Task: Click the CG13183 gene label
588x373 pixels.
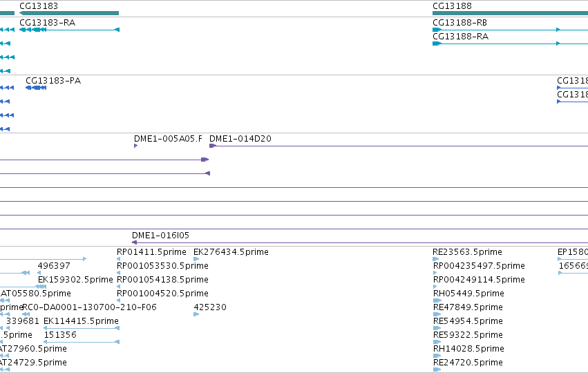Action: pyautogui.click(x=39, y=6)
